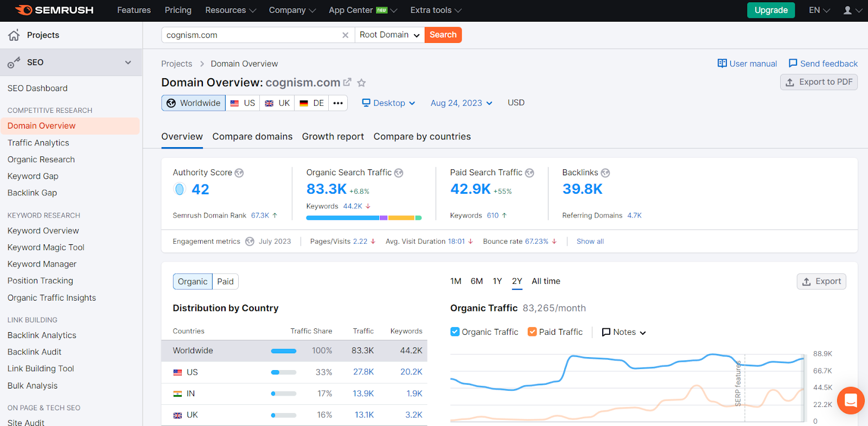Open the user account icon menu
This screenshot has height=426, width=868.
point(852,10)
